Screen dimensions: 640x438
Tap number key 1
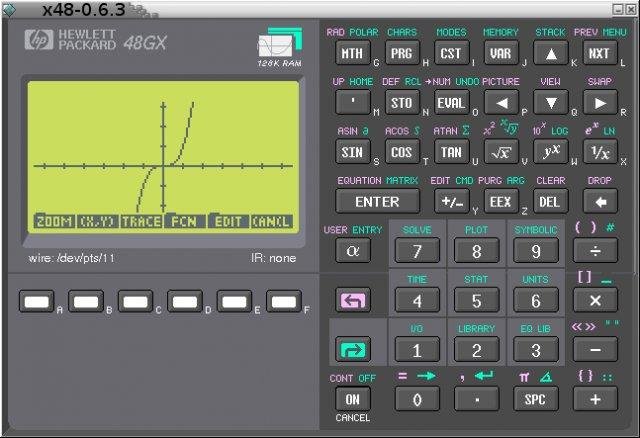tap(417, 350)
